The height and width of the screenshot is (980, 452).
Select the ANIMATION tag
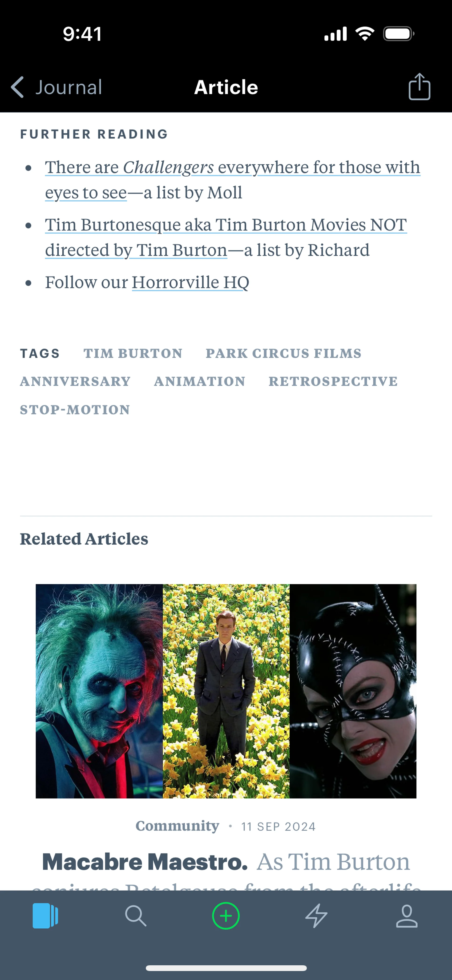[x=200, y=381]
